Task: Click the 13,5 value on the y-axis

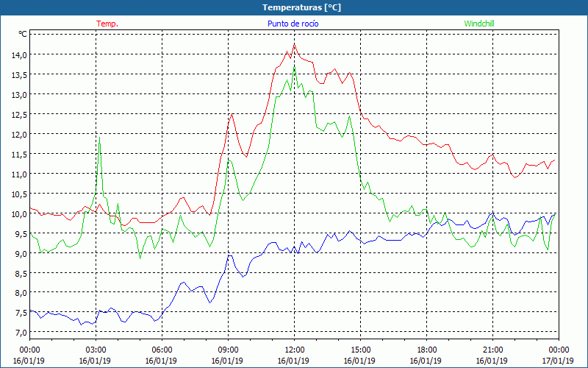Action: click(x=19, y=75)
